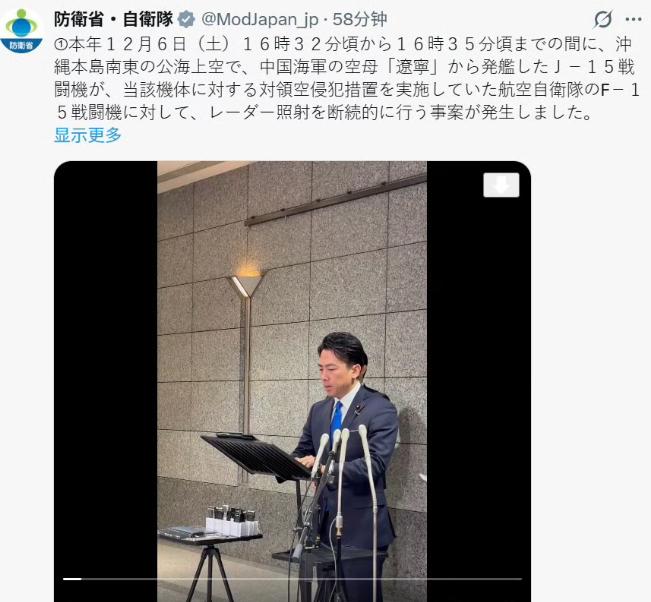Click the 防衛省 profile avatar
The height and width of the screenshot is (602, 651).
click(x=22, y=31)
